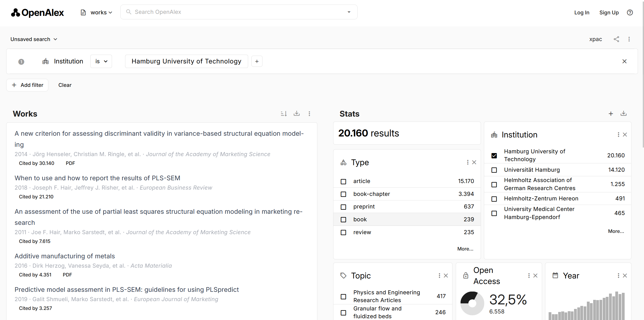This screenshot has height=320, width=644.
Task: Open the help icon
Action: coord(630,12)
